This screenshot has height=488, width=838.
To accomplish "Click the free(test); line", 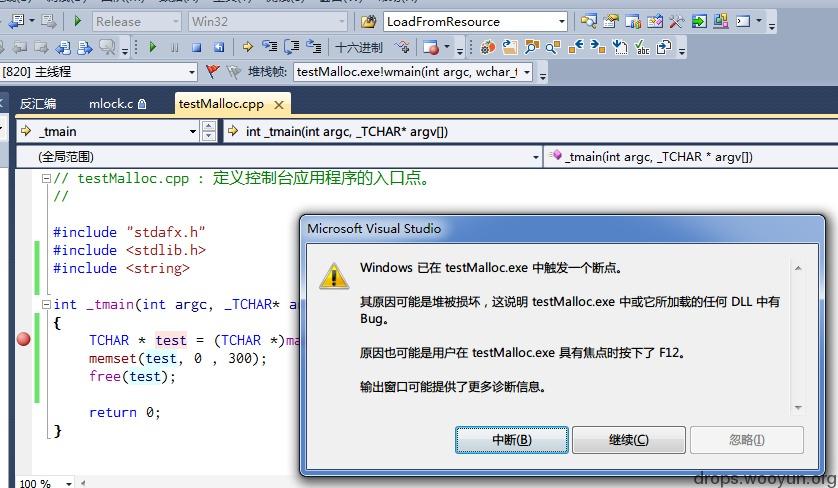I will [132, 376].
